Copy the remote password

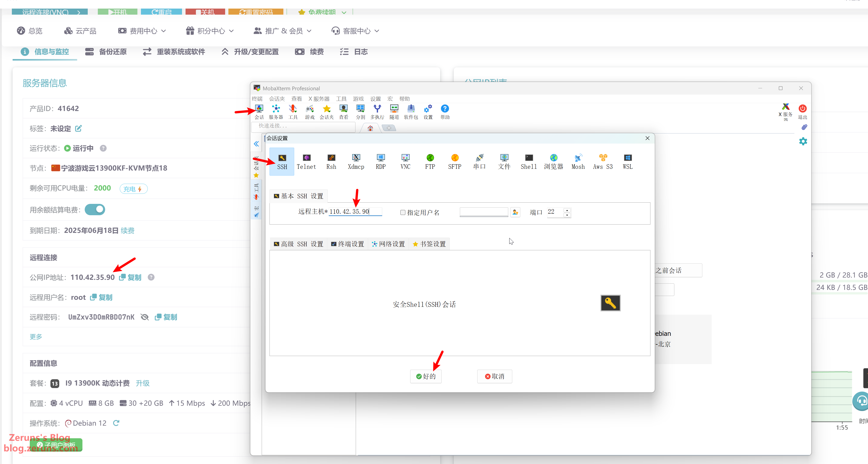point(166,317)
